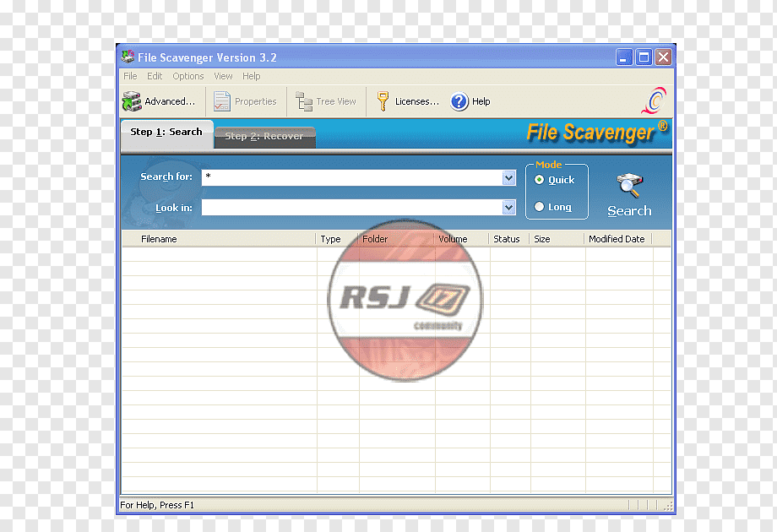Open the View menu
Viewport: 777px width, 532px height.
[x=223, y=76]
